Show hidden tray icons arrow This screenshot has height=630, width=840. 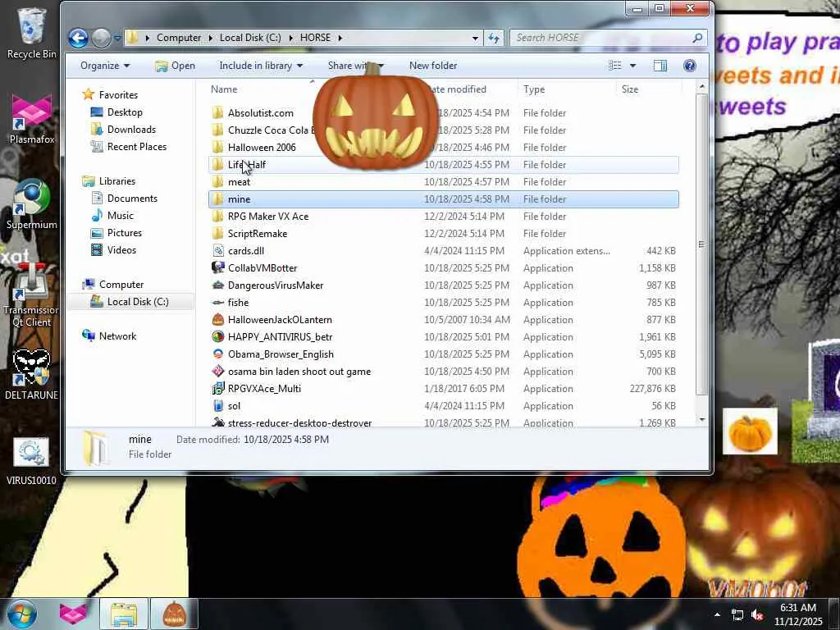(717, 614)
